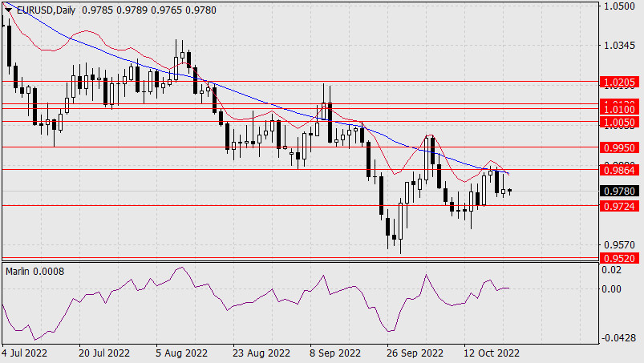Click the chart menu triangle beside EURUSD

tap(8, 10)
